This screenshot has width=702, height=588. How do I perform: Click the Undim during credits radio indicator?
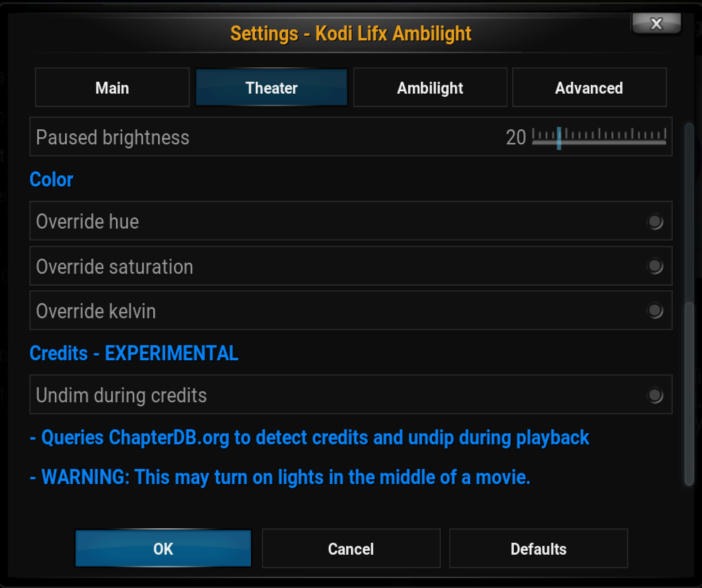[655, 395]
